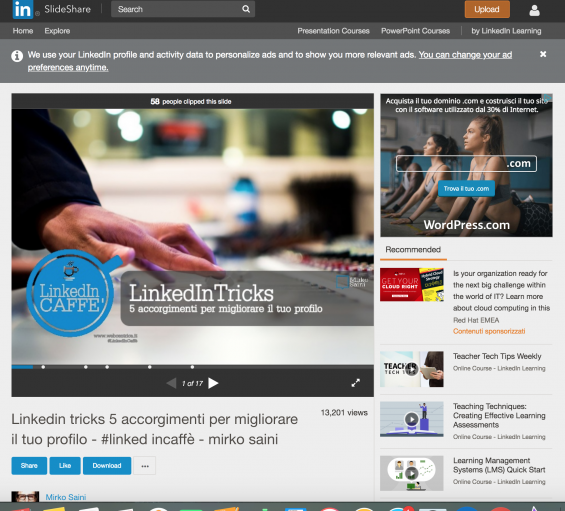Click the Share button
This screenshot has width=565, height=511.
(29, 466)
